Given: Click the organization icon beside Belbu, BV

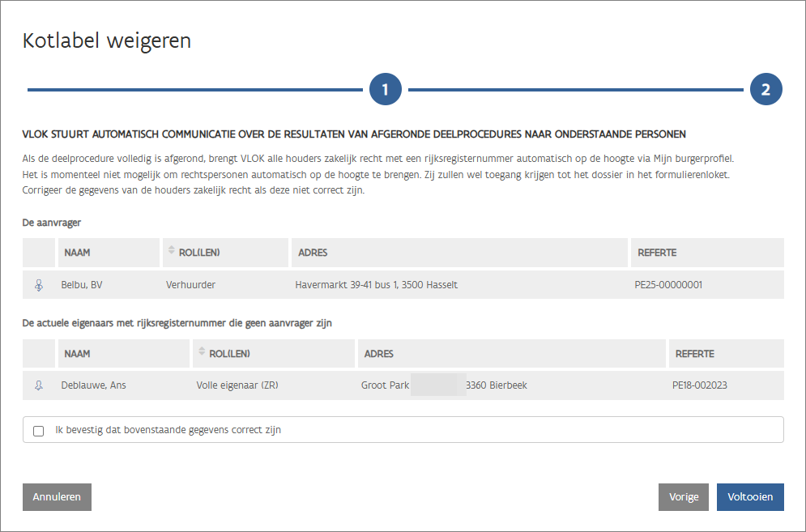Looking at the screenshot, I should pos(38,285).
